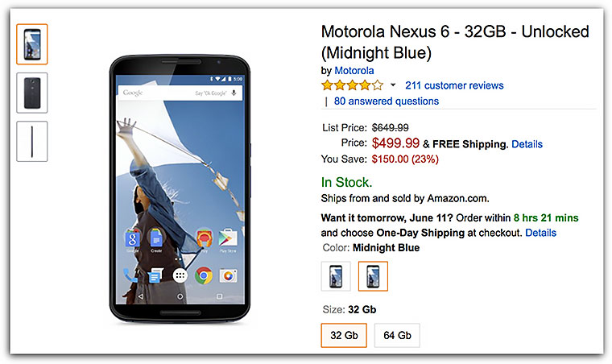Click the Motorola brand link

click(x=354, y=70)
